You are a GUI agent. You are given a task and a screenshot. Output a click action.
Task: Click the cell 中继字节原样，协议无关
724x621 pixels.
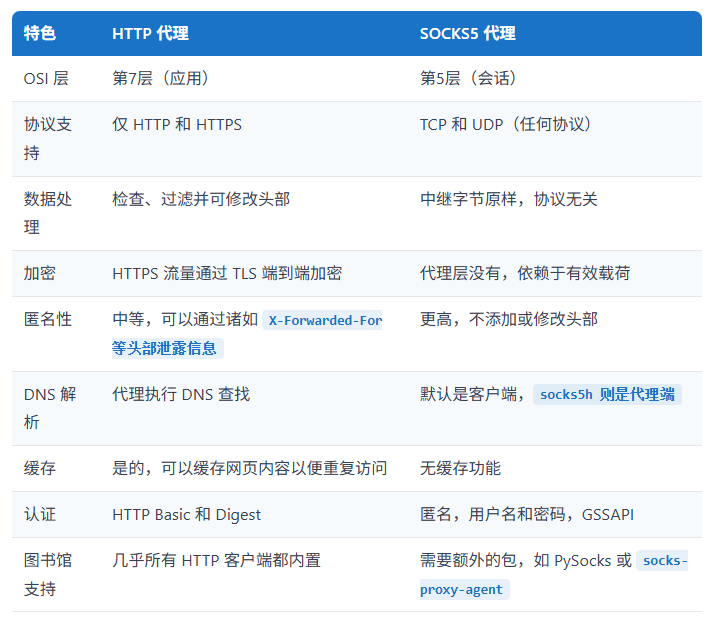[x=508, y=199]
